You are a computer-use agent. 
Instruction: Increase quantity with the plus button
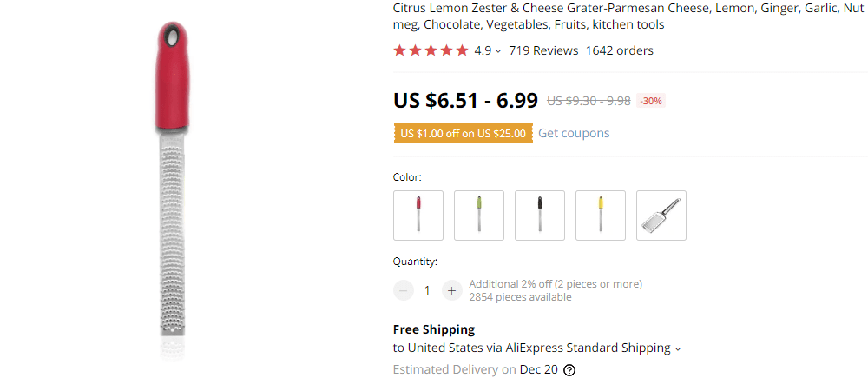click(x=450, y=290)
